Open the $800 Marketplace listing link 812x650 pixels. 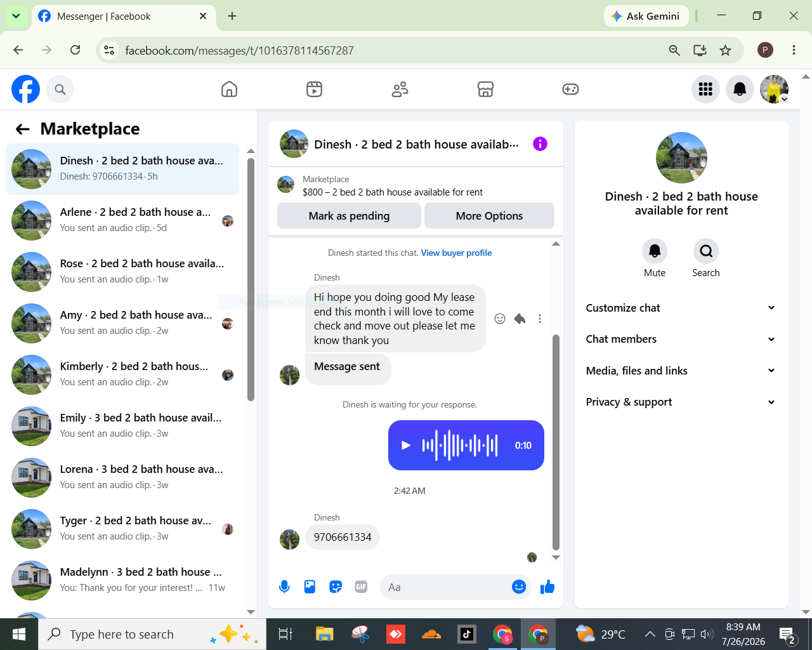coord(392,192)
